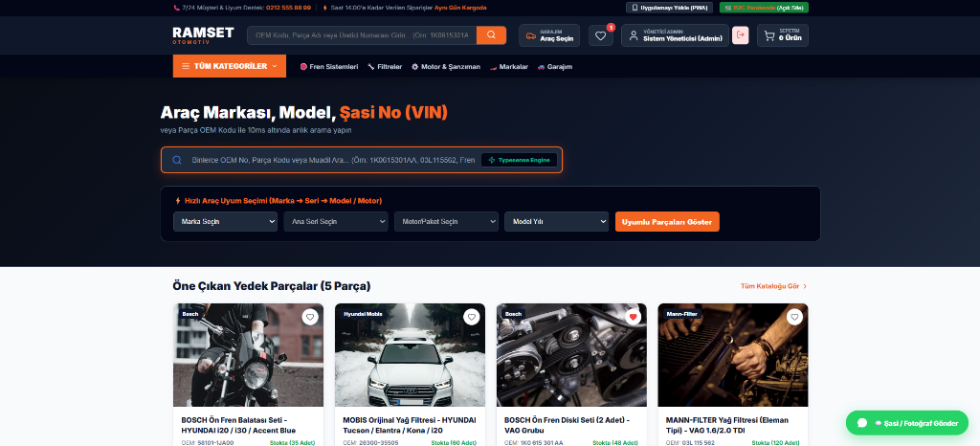Click the Garajım Araç Seçin car button

pos(549,35)
